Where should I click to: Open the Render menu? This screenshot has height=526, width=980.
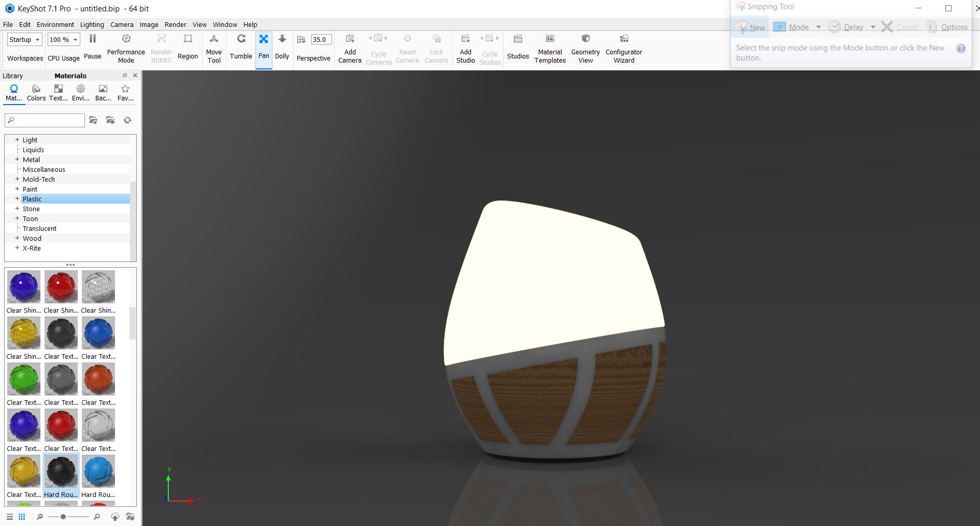[x=175, y=24]
